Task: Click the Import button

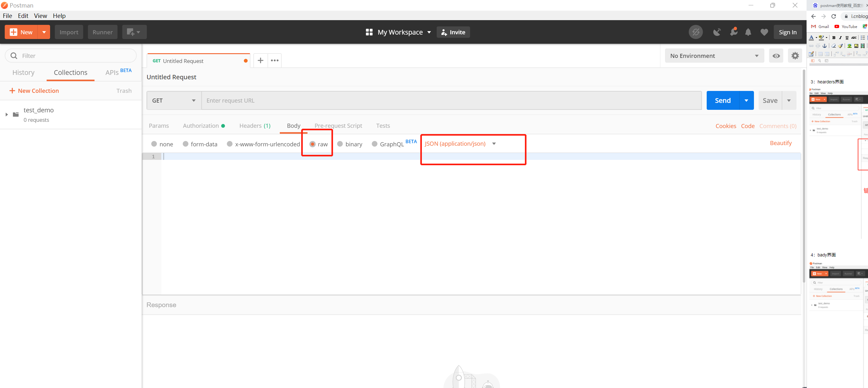Action: (69, 32)
